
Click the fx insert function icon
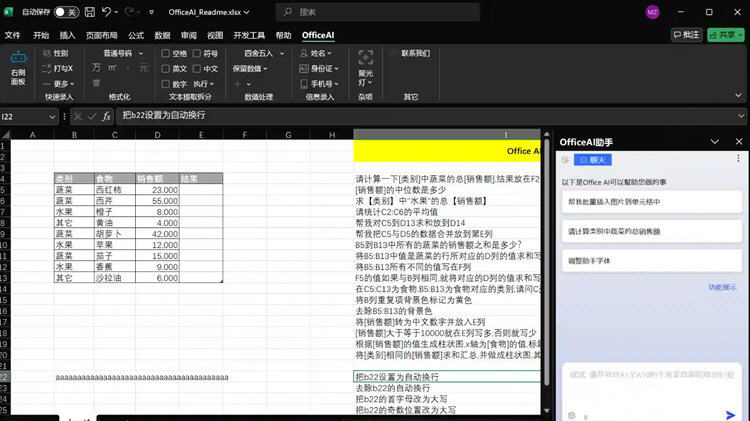106,116
